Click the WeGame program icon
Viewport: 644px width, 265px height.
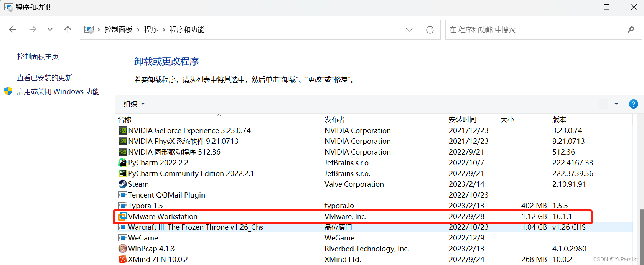coord(122,238)
